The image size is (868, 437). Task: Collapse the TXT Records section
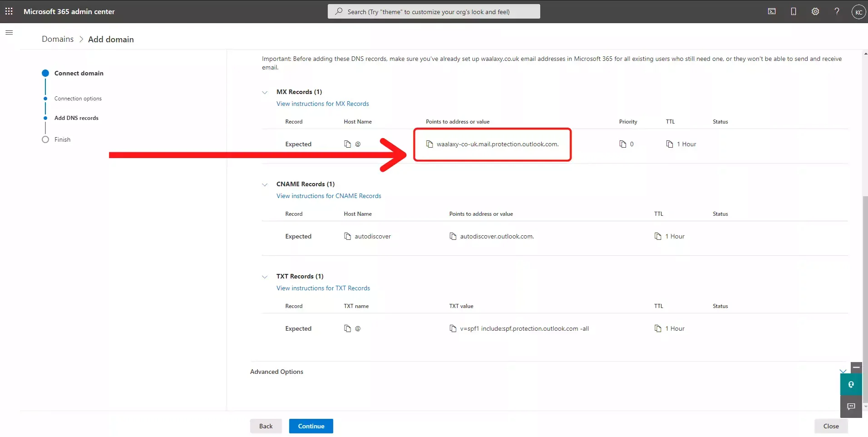[x=265, y=277]
